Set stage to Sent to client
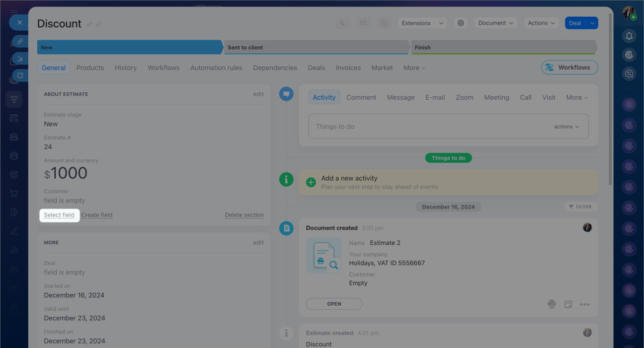The width and height of the screenshot is (644, 348). (316, 47)
